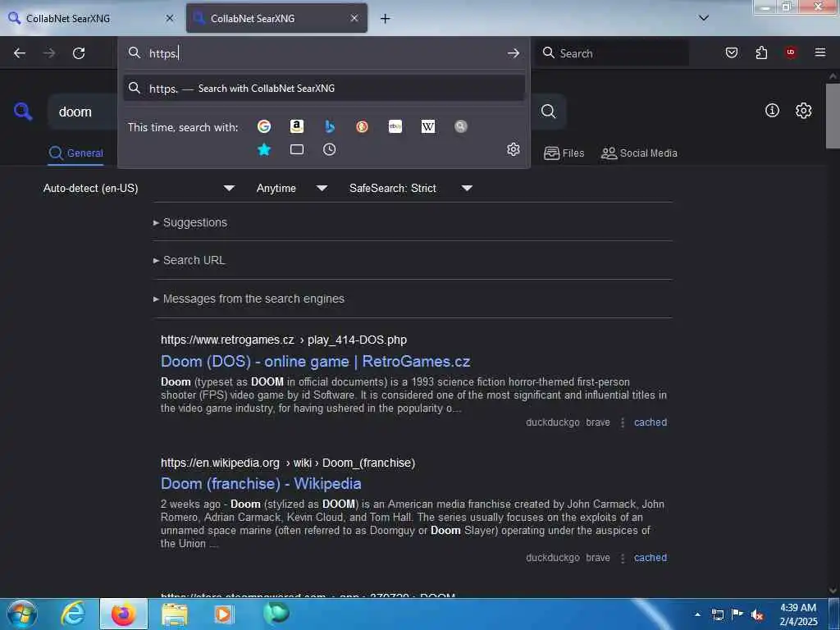
Task: Click the muted volume tray icon
Action: point(757,614)
